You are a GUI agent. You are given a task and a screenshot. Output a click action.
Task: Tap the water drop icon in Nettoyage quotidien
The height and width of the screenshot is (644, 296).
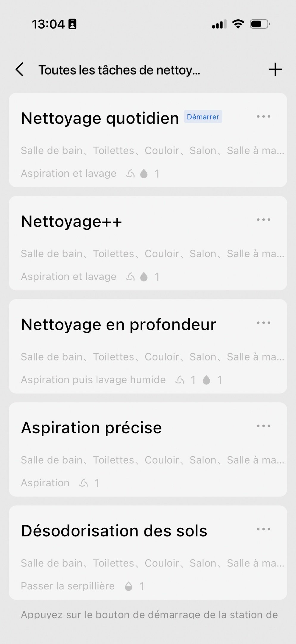(144, 174)
